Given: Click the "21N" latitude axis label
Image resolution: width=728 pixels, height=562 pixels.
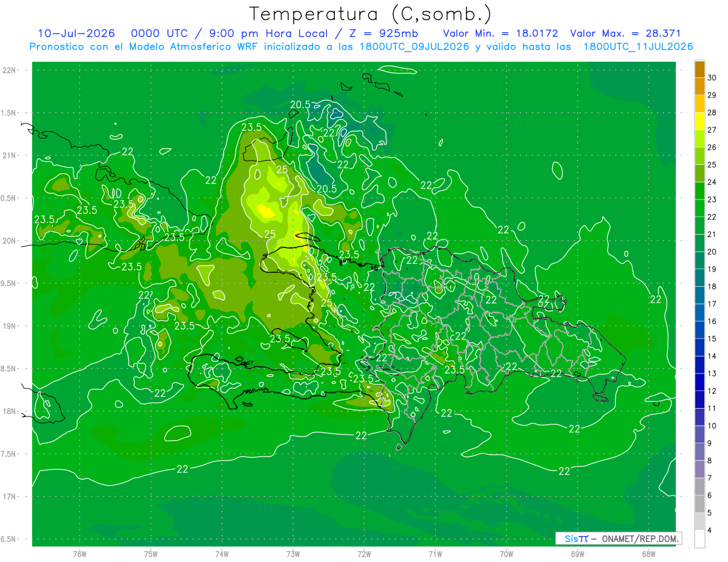Looking at the screenshot, I should [x=10, y=156].
